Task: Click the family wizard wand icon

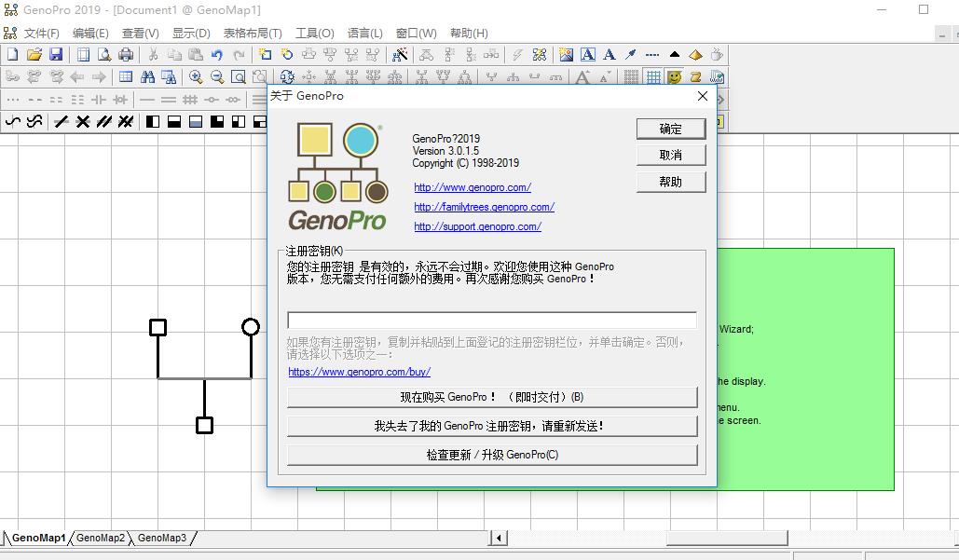Action: coord(400,55)
